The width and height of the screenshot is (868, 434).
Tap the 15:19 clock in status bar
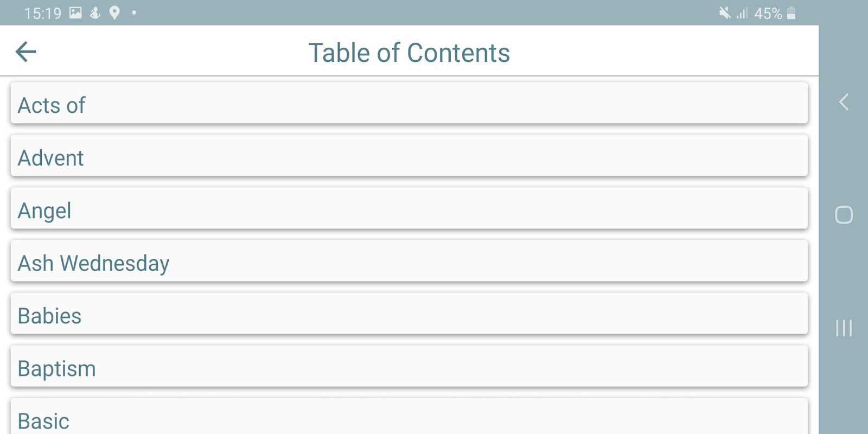[x=43, y=13]
